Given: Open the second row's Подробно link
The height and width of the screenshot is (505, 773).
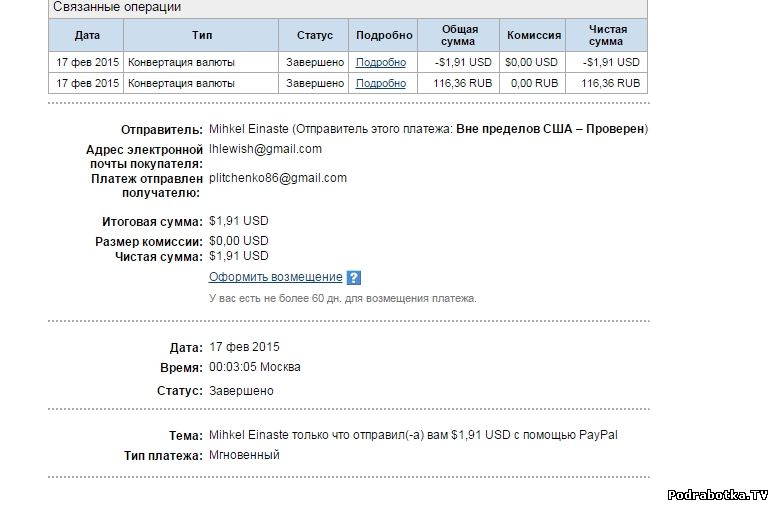Looking at the screenshot, I should 381,83.
